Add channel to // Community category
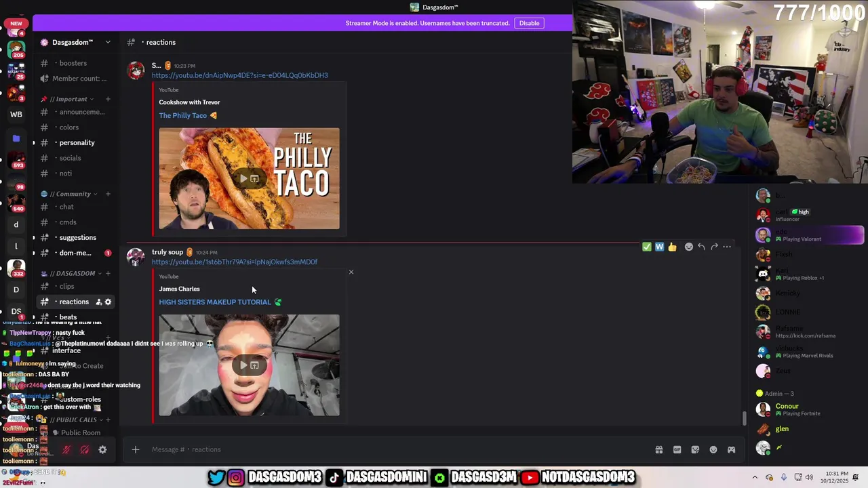The image size is (868, 488). pyautogui.click(x=108, y=194)
